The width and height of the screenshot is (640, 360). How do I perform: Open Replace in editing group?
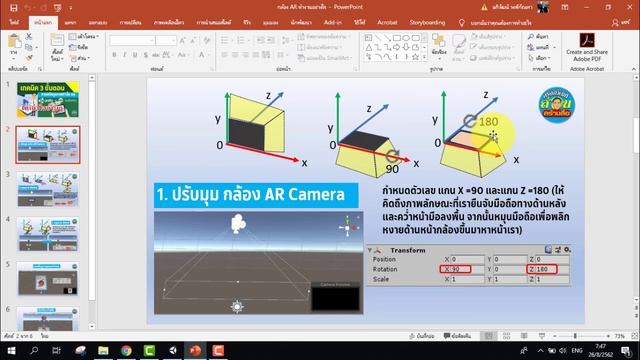(x=538, y=47)
